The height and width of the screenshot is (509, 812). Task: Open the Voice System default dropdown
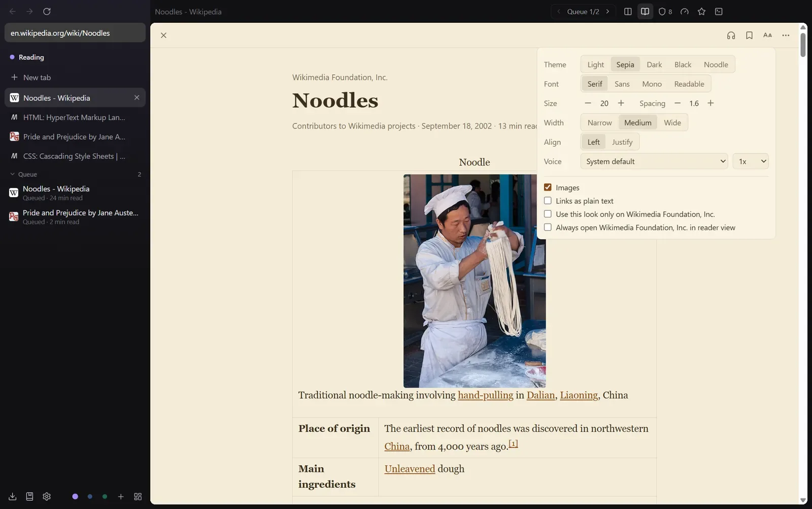(654, 161)
